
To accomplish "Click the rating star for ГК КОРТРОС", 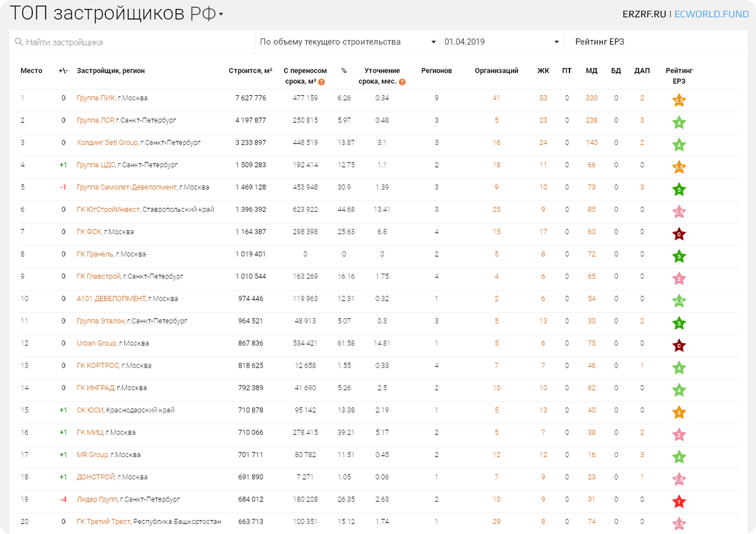I will [679, 368].
